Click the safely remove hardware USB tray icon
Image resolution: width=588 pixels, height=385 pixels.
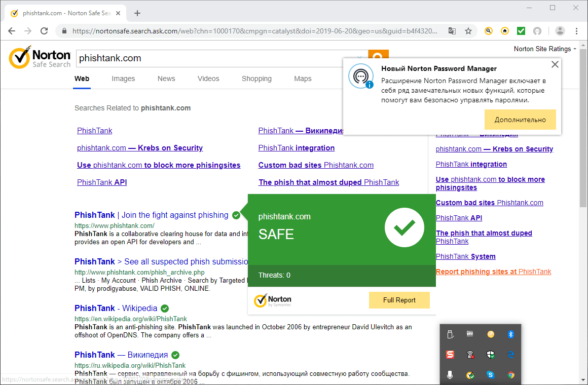click(x=450, y=334)
